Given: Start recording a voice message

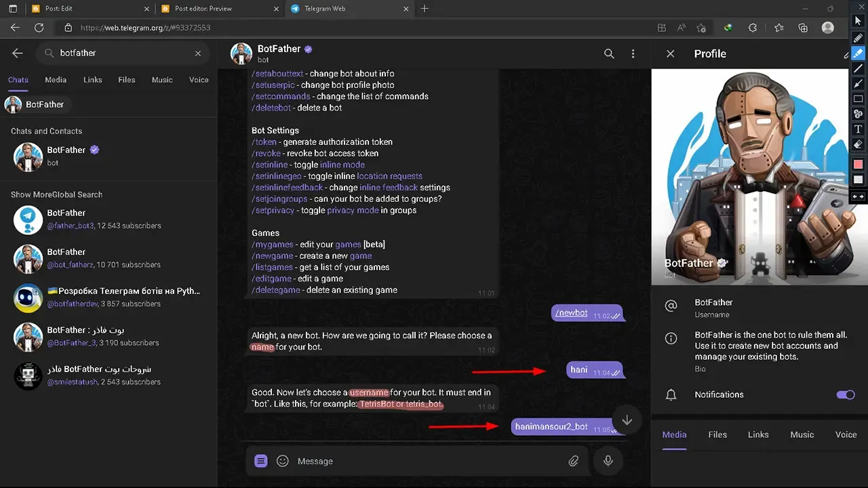Looking at the screenshot, I should [x=608, y=461].
